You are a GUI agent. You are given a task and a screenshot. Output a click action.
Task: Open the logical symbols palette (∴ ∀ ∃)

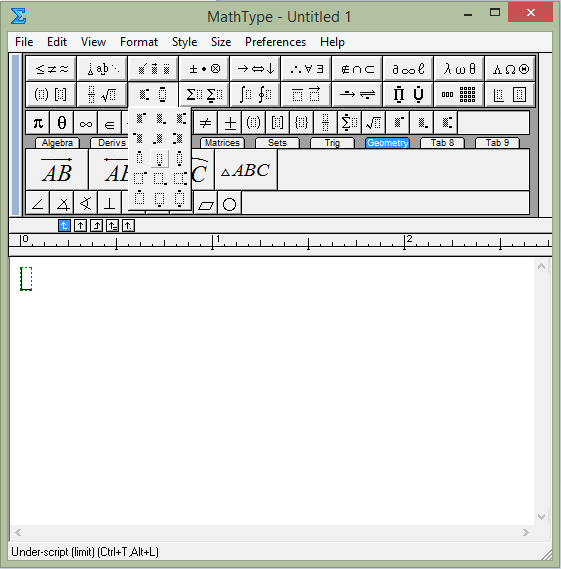point(306,69)
